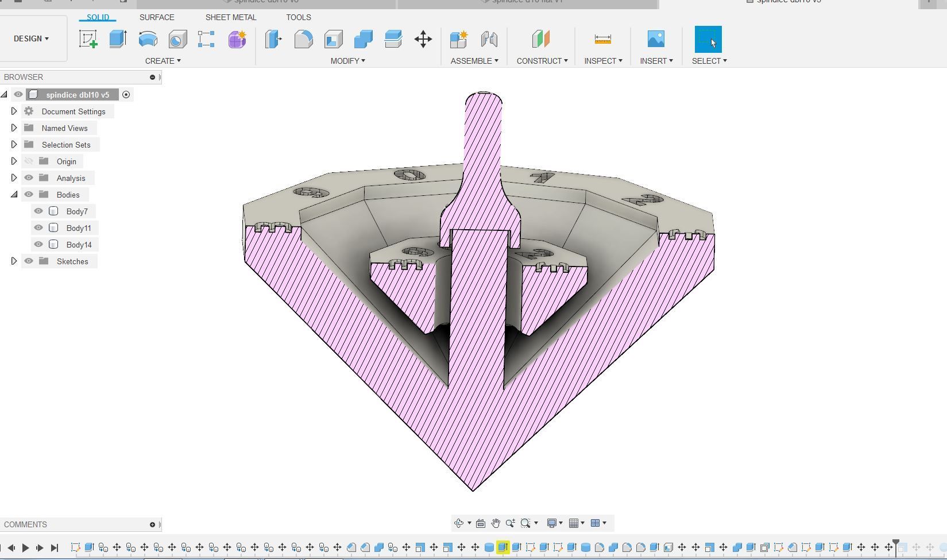Screen dimensions: 947x560
Task: Open the INSPECT dropdown menu
Action: tap(604, 61)
